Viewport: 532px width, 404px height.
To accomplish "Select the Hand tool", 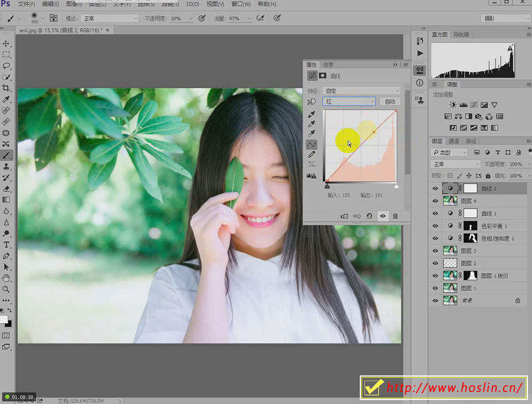I will pos(6,278).
